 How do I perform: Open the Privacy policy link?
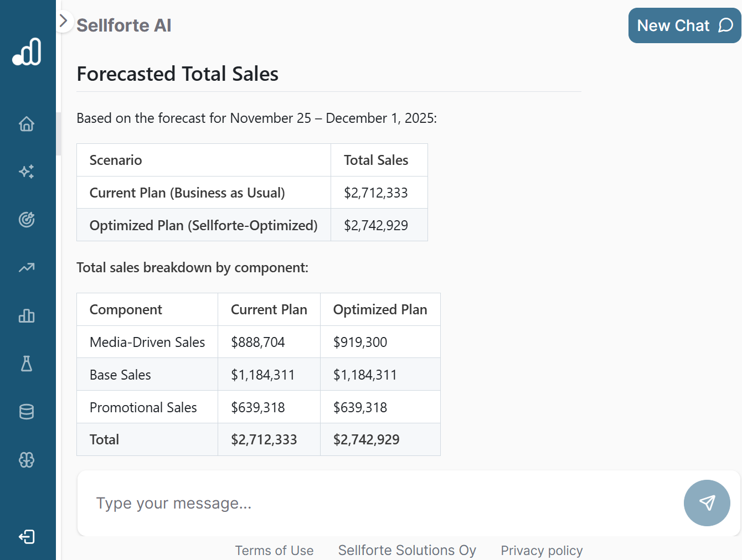click(542, 550)
